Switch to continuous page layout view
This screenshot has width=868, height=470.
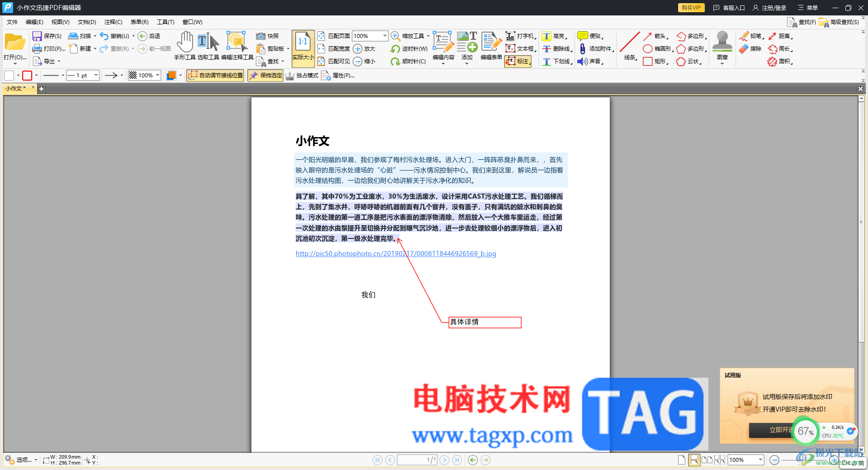694,460
